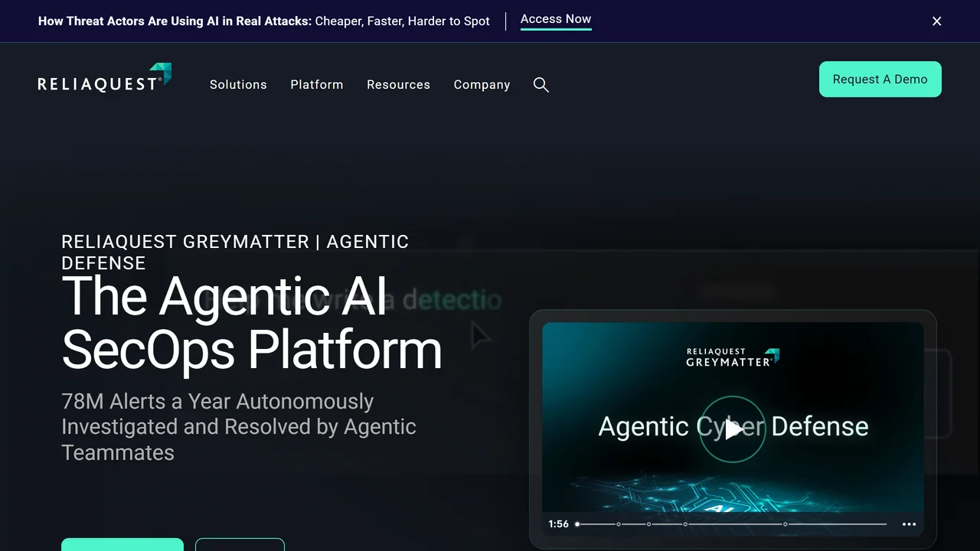Open the video's more options menu
The image size is (980, 551).
tap(909, 524)
